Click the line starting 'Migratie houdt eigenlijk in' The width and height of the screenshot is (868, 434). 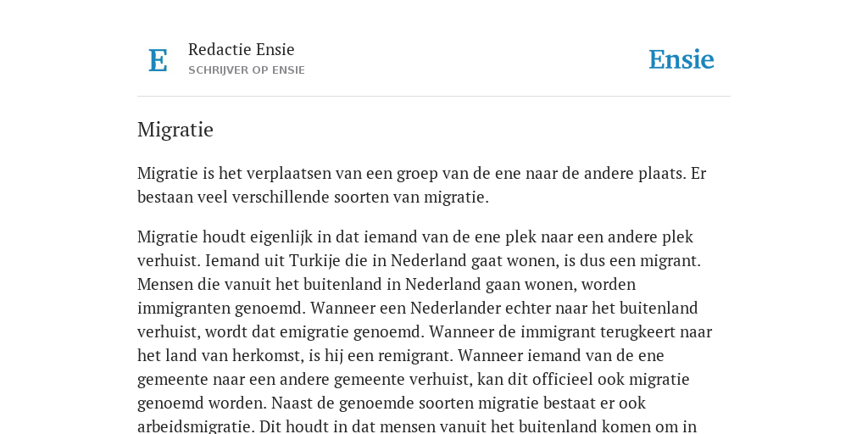415,237
